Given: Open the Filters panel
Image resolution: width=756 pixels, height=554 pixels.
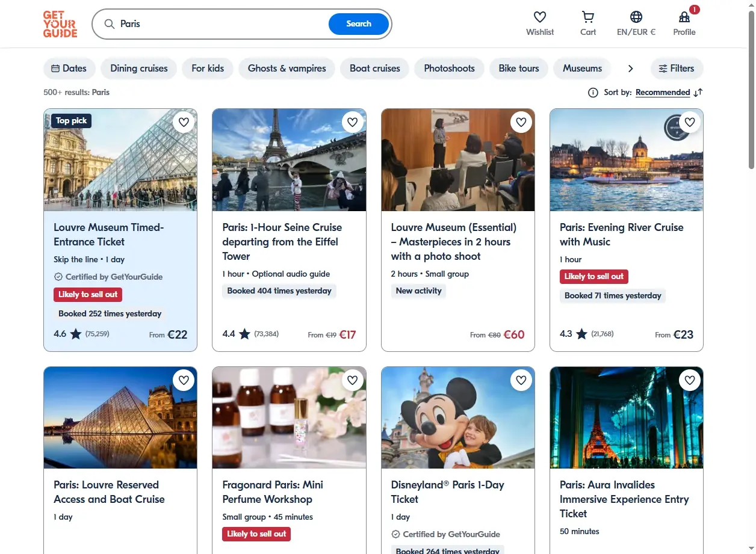Looking at the screenshot, I should [x=677, y=69].
